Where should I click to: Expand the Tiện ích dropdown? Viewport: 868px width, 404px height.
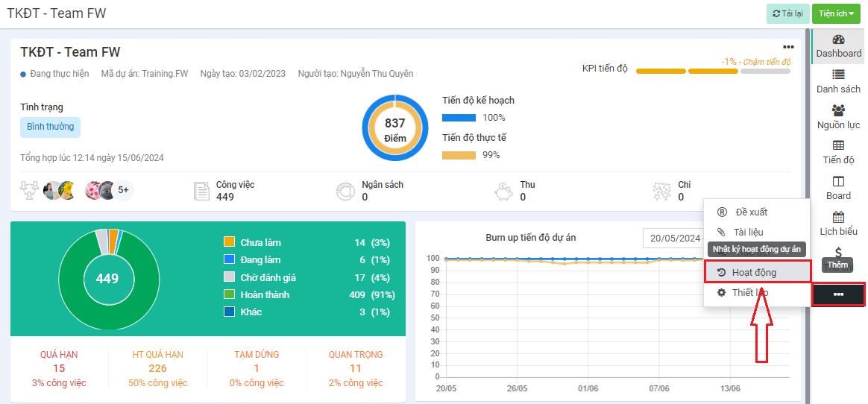pyautogui.click(x=836, y=13)
